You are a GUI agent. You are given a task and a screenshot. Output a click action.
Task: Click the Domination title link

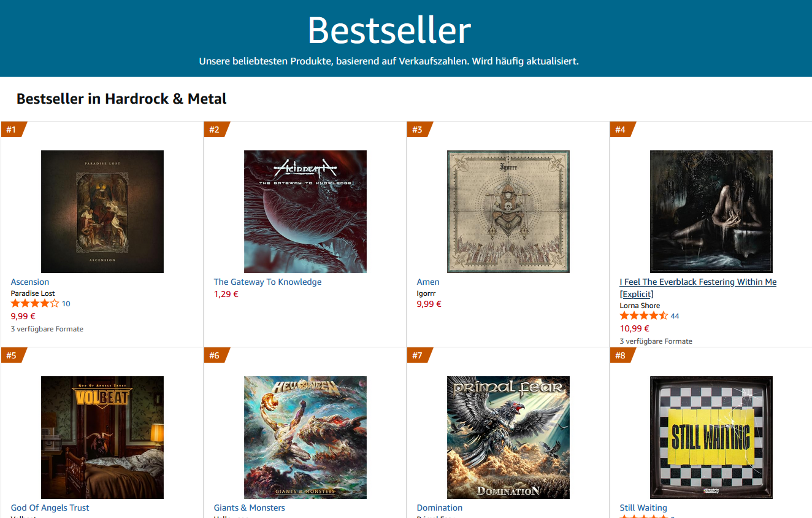coord(440,508)
